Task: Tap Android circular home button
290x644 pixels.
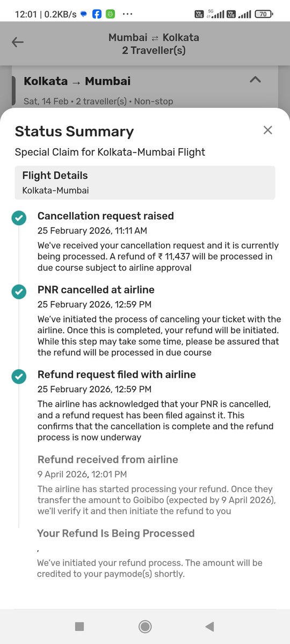Action: click(144, 626)
